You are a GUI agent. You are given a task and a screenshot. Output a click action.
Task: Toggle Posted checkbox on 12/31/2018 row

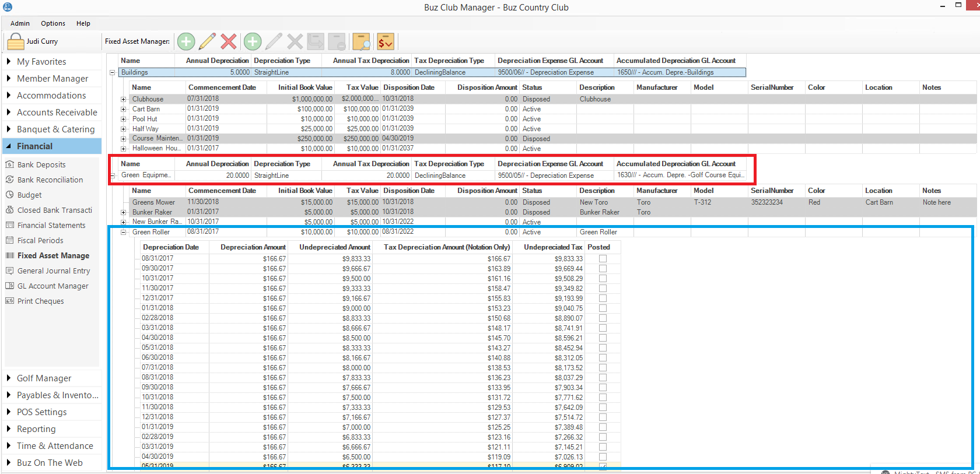point(603,417)
